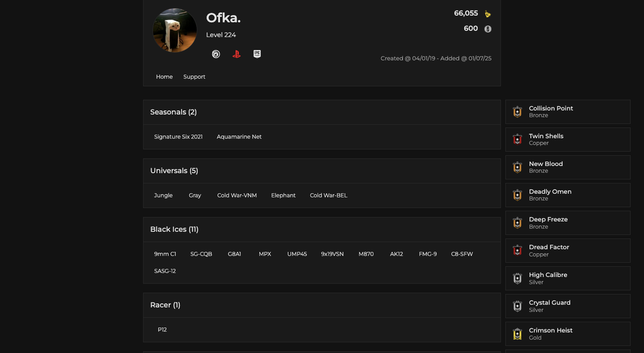Select the Elephant universal skin
Viewport: 644px width, 353px height.
coord(283,196)
